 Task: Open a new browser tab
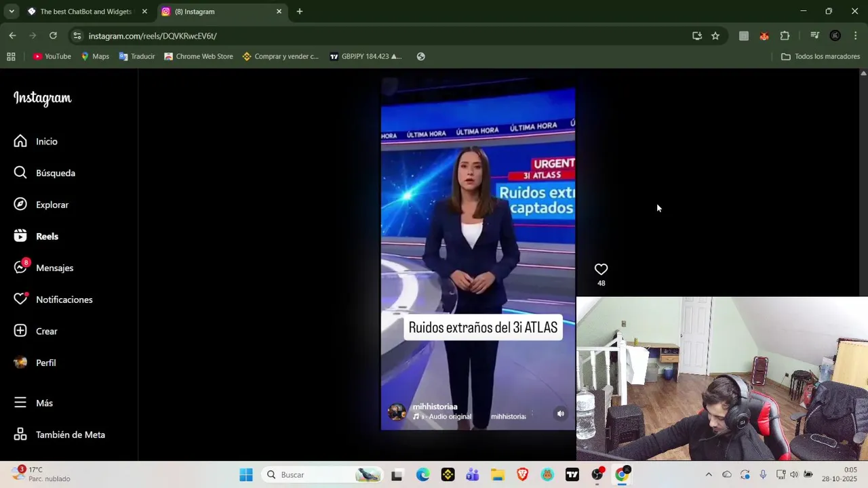tap(300, 12)
